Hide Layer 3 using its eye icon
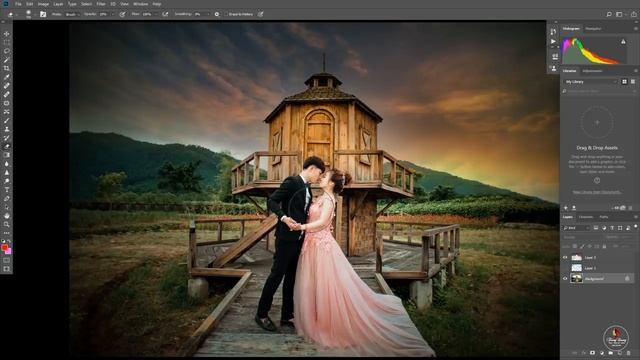Image resolution: width=640 pixels, height=360 pixels. (x=565, y=258)
